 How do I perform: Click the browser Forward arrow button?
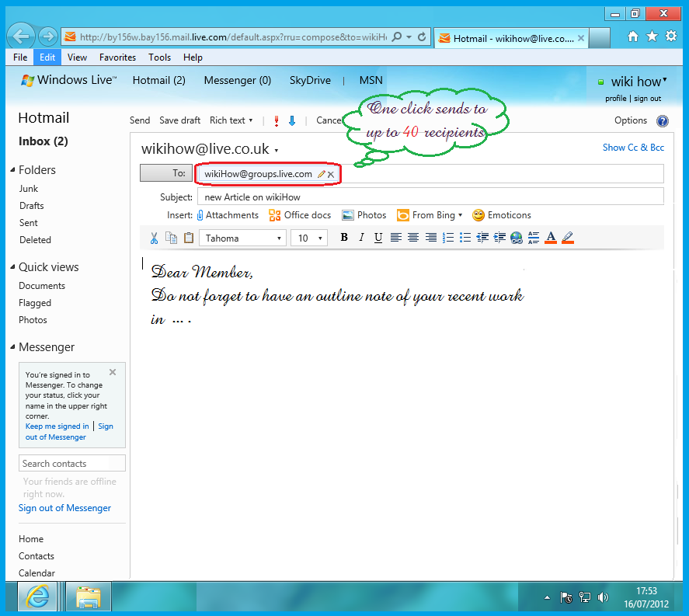tap(48, 37)
